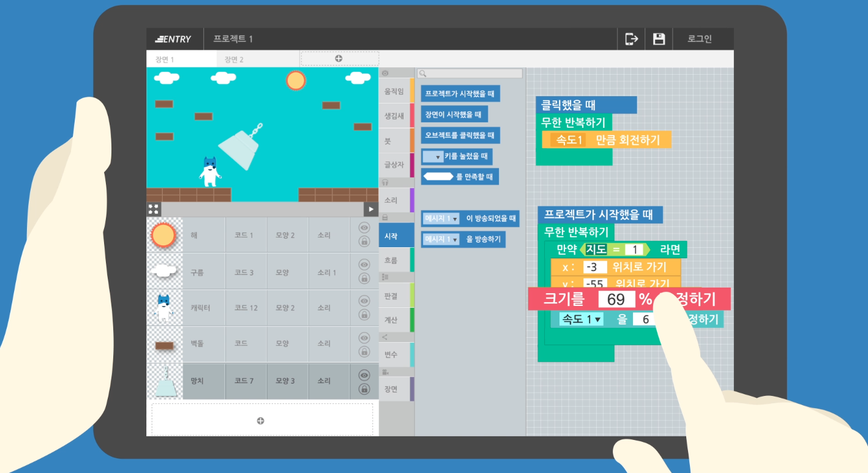Viewport: 868px width, 473px height.
Task: Toggle the lock icon for 망치 object
Action: [364, 389]
